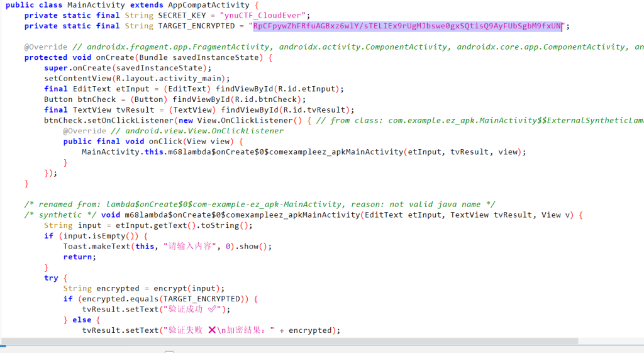Click TARGET_ENCRYPTED inside the equals check
This screenshot has height=353, width=644.
tap(203, 299)
